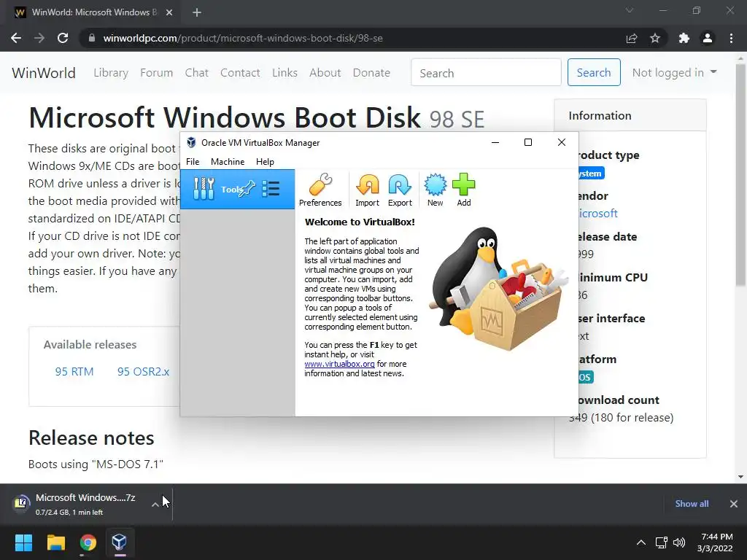
Task: Expand the download item options chevron
Action: pos(155,505)
